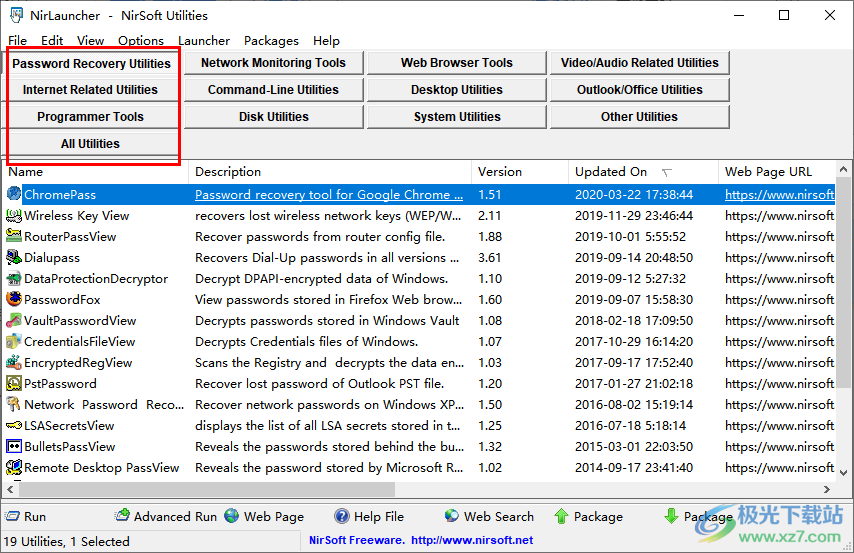This screenshot has width=854, height=553.
Task: Click the DataProtectionDecryptor icon
Action: tap(14, 278)
